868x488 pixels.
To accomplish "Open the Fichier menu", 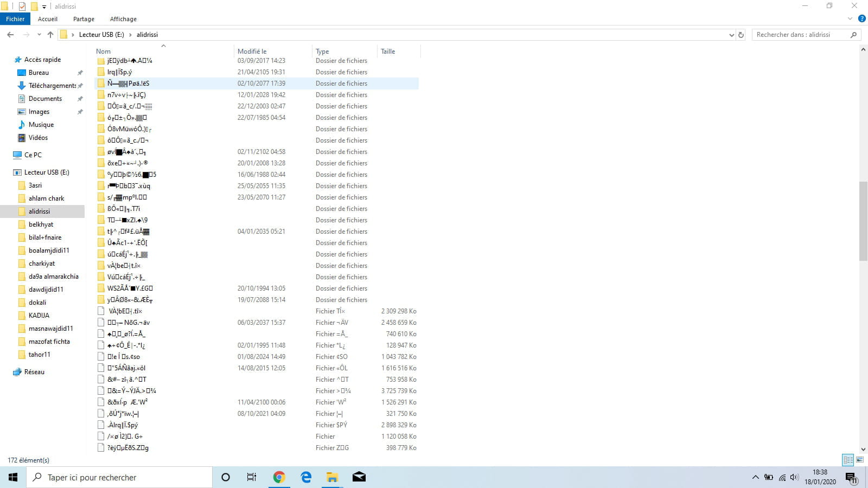I will [x=15, y=19].
